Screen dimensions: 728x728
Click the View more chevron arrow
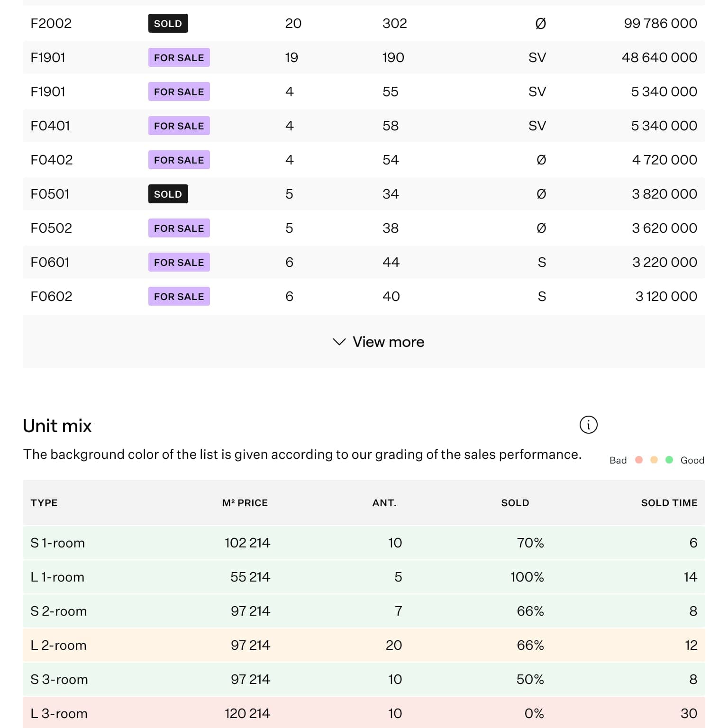[339, 342]
